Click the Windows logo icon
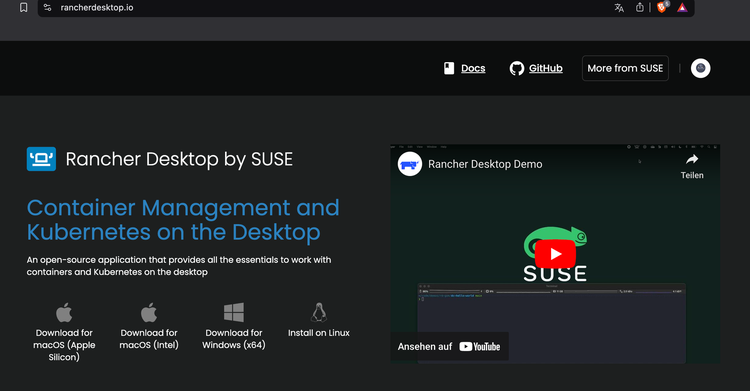Viewport: 750px width, 391px height. click(234, 313)
